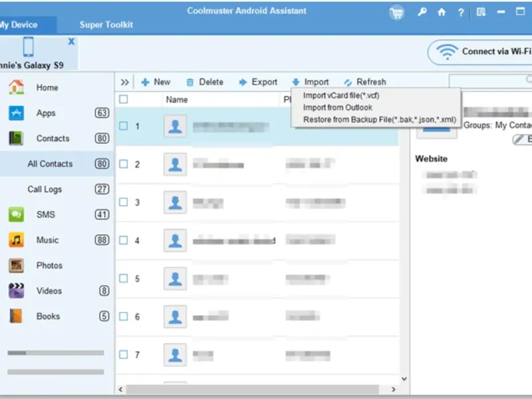Viewport: 532px width, 399px height.
Task: Open Apps in the sidebar
Action: point(46,113)
